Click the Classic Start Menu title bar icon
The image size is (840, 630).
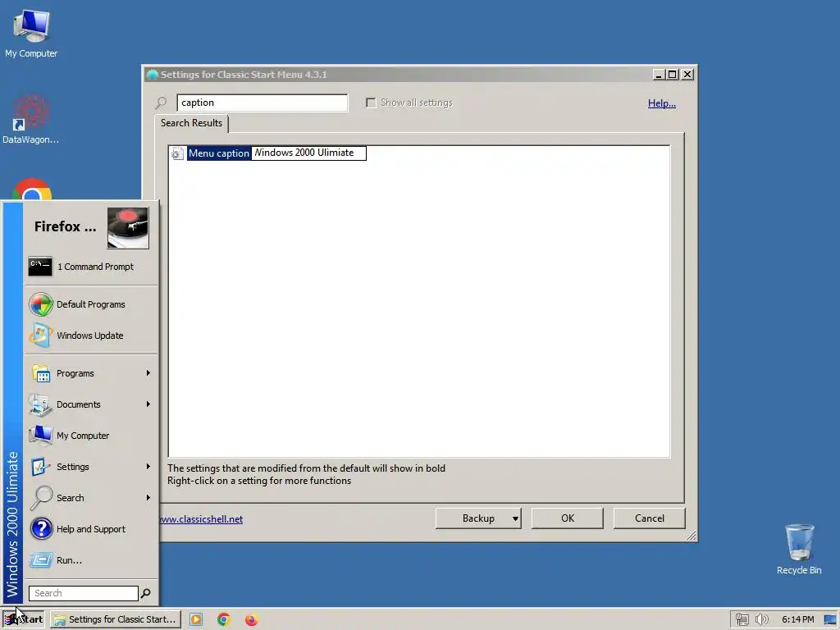[x=152, y=75]
